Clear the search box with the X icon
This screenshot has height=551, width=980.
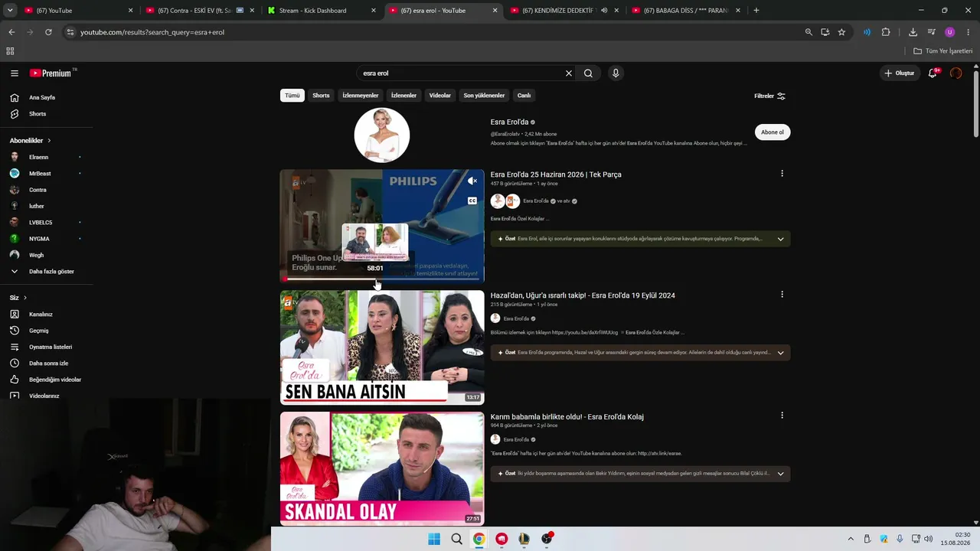pyautogui.click(x=569, y=73)
